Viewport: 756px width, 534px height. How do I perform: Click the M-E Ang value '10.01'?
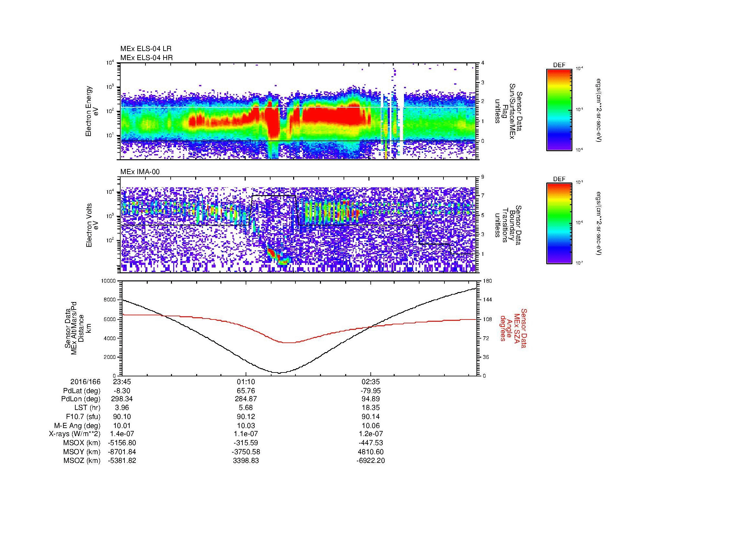[122, 425]
